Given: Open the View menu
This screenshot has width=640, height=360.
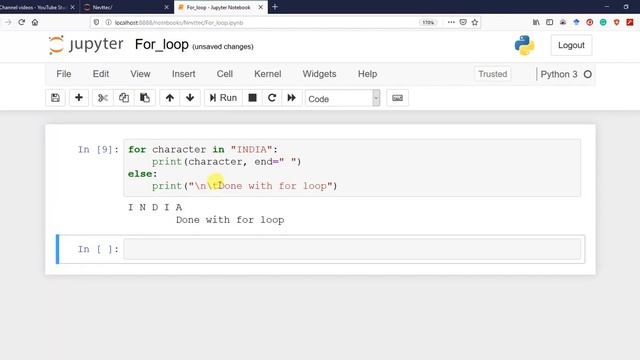Looking at the screenshot, I should click(x=140, y=74).
